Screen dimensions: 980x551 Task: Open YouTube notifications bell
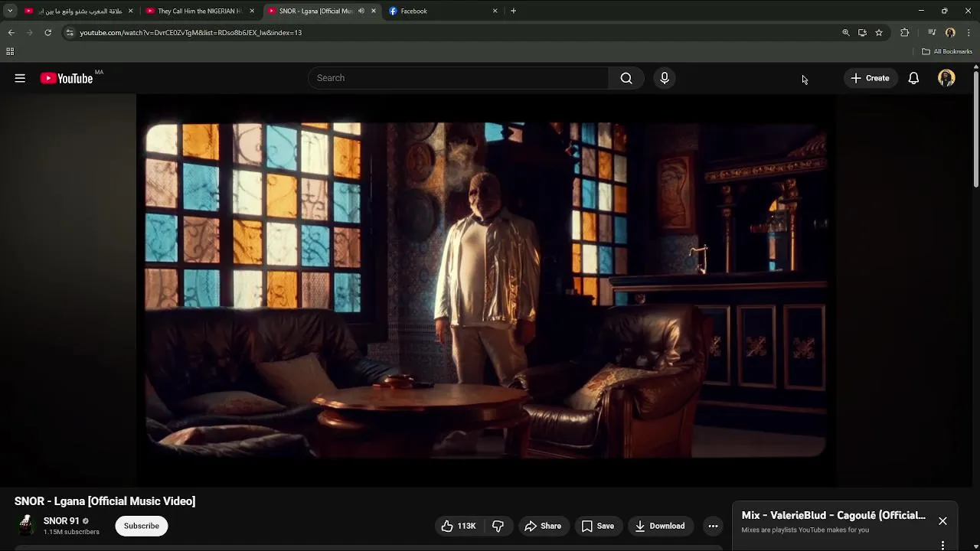(x=913, y=78)
